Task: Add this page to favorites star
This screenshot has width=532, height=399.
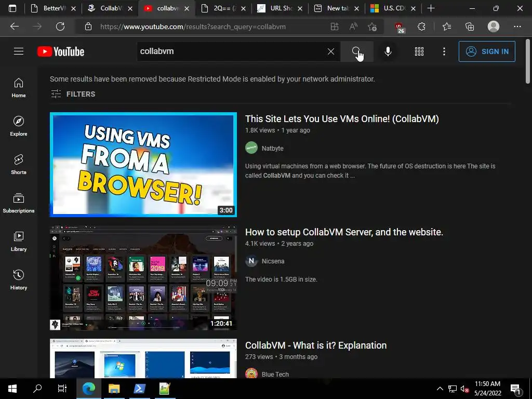Action: (x=372, y=26)
